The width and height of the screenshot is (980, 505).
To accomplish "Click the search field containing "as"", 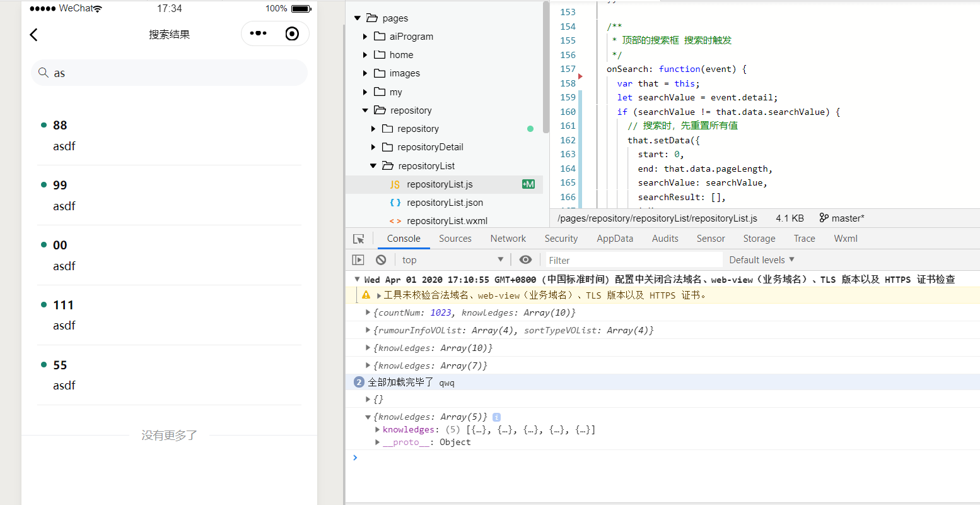I will click(x=169, y=73).
